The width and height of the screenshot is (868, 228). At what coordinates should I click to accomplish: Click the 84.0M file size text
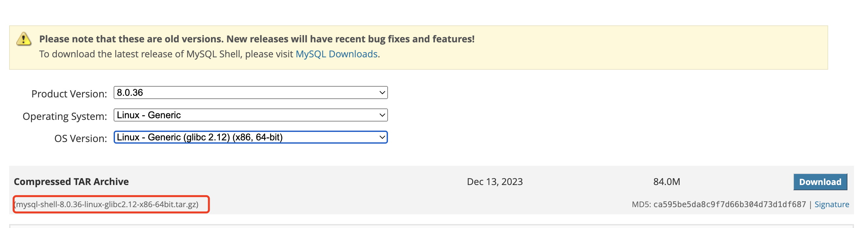pyautogui.click(x=666, y=182)
